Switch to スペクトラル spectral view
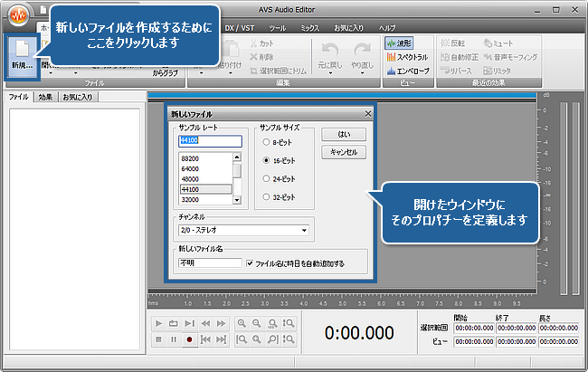Image resolution: width=588 pixels, height=372 pixels. pos(407,57)
